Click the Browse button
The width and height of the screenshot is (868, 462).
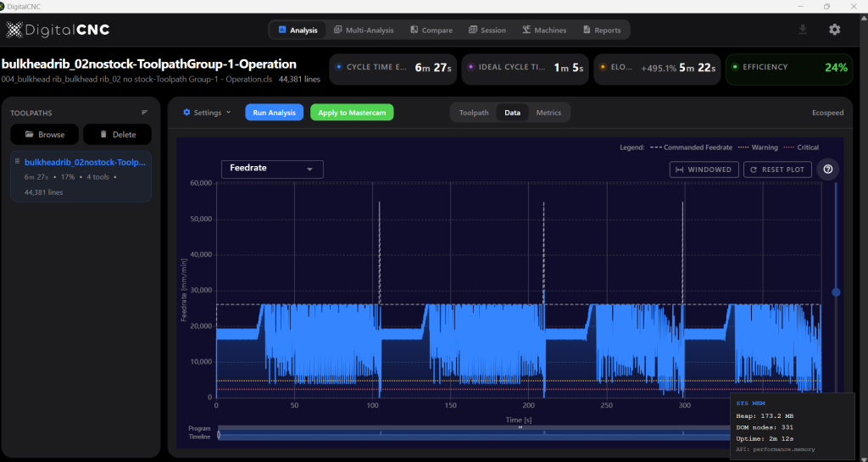pos(44,135)
